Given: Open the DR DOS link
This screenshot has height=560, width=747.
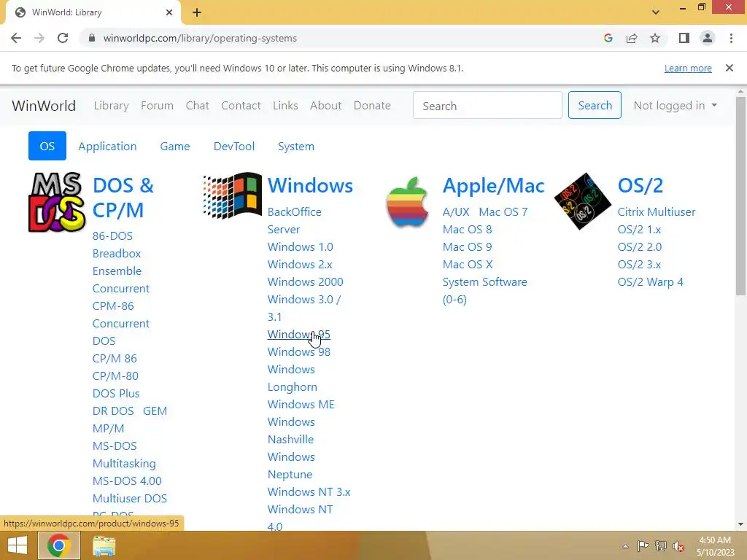Looking at the screenshot, I should point(113,411).
